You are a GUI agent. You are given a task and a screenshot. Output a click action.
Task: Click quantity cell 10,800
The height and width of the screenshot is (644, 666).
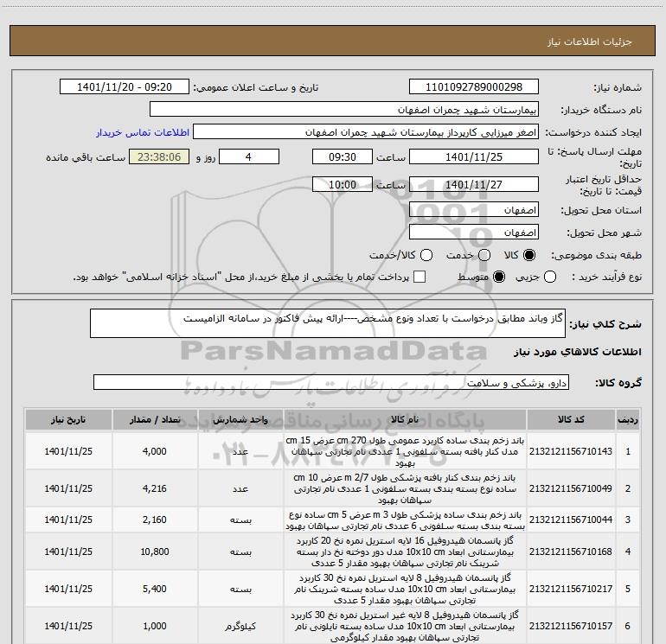click(155, 552)
